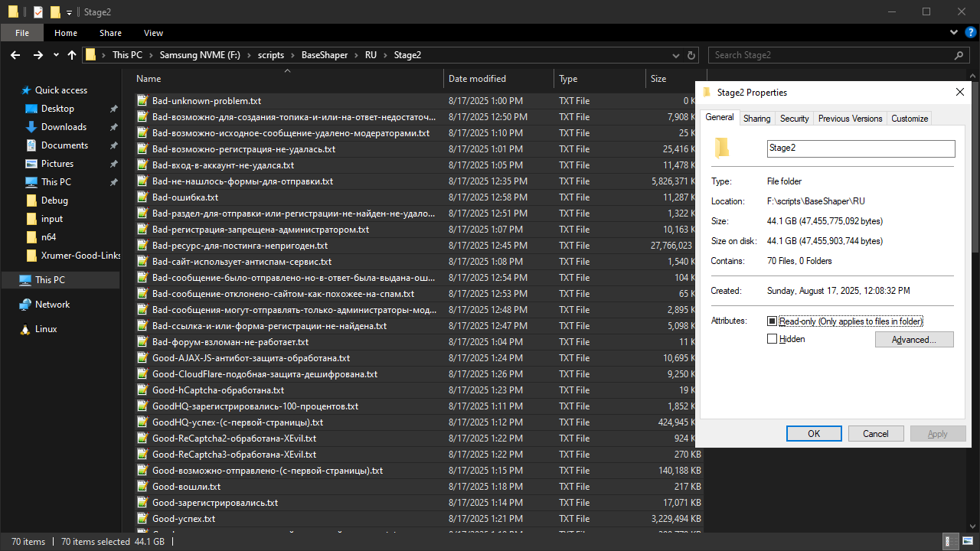The height and width of the screenshot is (551, 980).
Task: Click the Properties icon in quick access toolbar
Action: coord(38,11)
